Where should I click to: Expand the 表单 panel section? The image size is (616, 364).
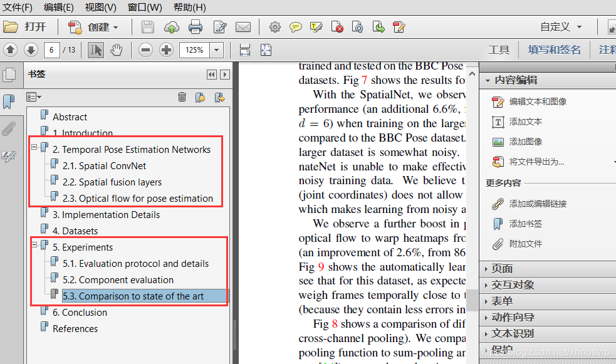click(486, 301)
